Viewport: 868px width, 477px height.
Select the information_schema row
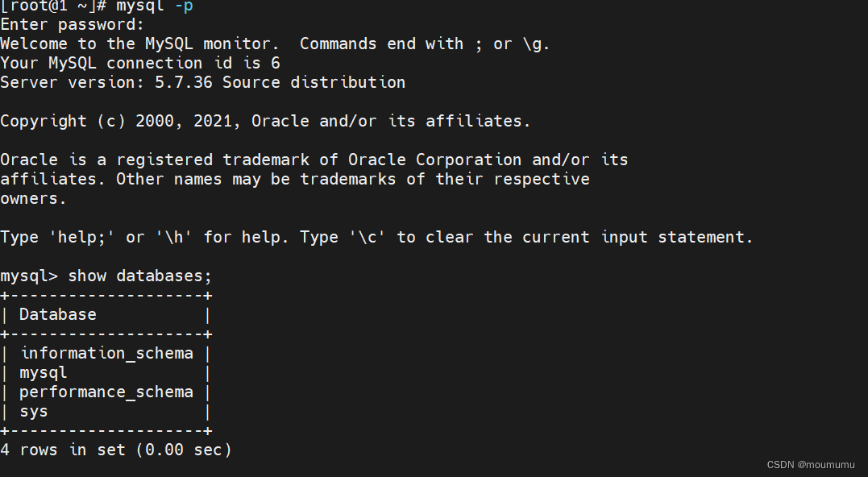tap(106, 353)
